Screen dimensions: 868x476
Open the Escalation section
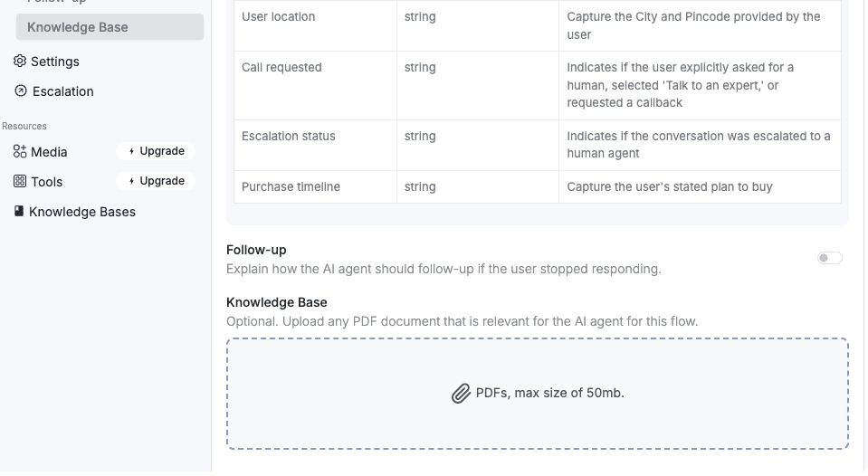tap(62, 91)
